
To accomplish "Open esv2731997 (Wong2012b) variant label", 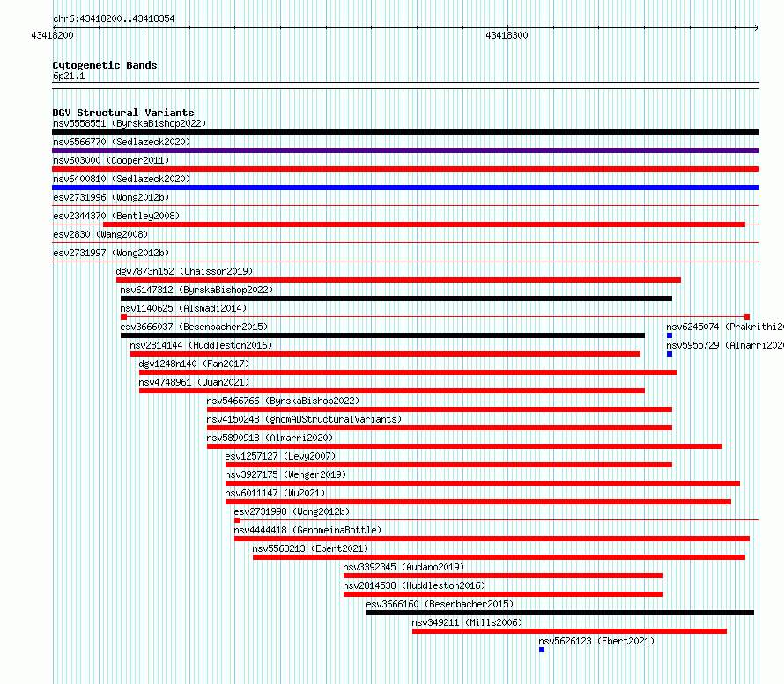I will tap(111, 253).
